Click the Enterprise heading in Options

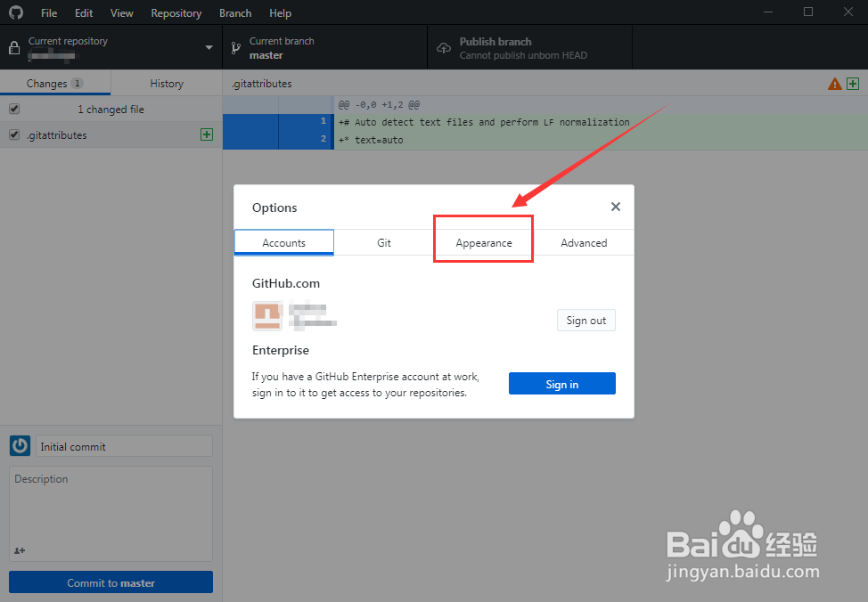click(x=281, y=350)
